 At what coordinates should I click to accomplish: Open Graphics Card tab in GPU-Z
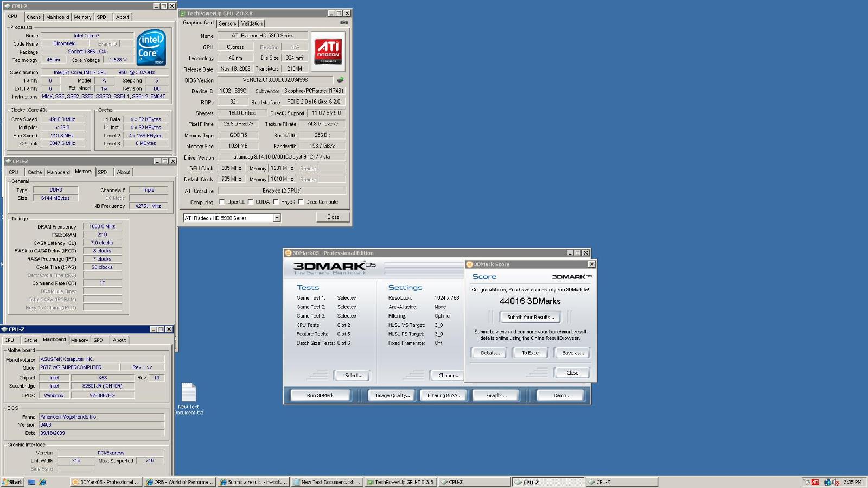click(x=198, y=23)
